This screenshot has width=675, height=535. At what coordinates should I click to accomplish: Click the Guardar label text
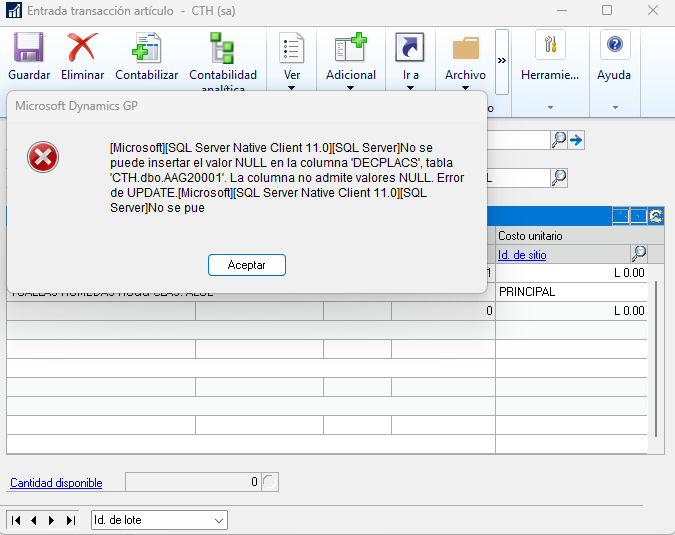pos(29,75)
